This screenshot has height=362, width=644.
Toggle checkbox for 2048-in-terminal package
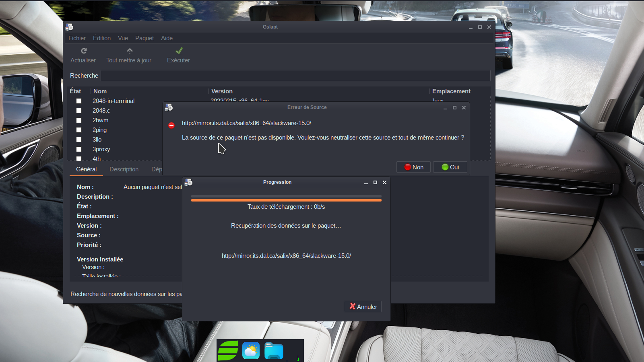click(79, 101)
